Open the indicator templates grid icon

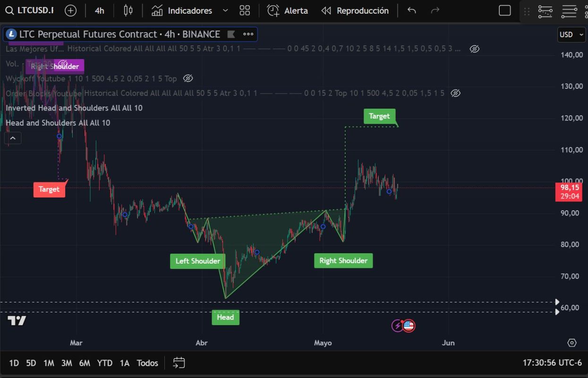(x=245, y=10)
